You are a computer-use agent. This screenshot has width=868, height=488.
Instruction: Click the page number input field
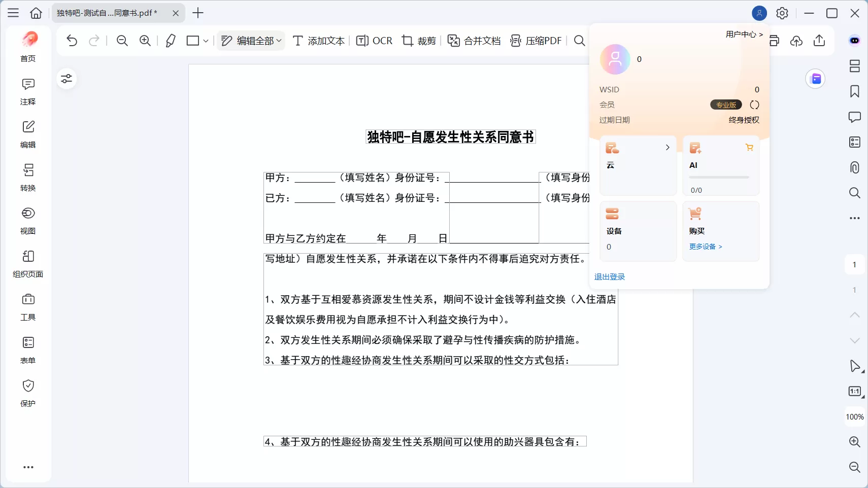pyautogui.click(x=855, y=264)
